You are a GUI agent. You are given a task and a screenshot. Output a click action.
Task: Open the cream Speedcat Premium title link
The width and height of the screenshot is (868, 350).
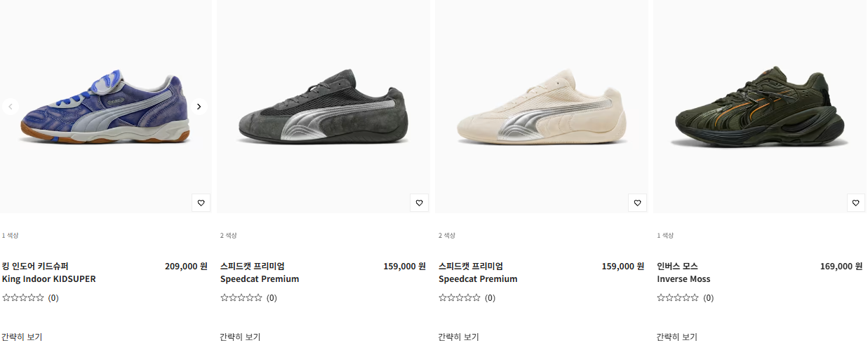click(478, 273)
